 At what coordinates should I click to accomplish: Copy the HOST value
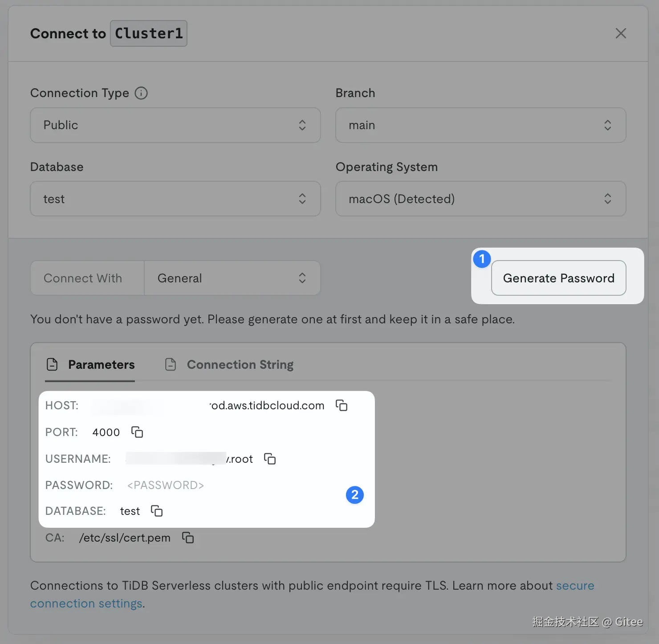[342, 405]
